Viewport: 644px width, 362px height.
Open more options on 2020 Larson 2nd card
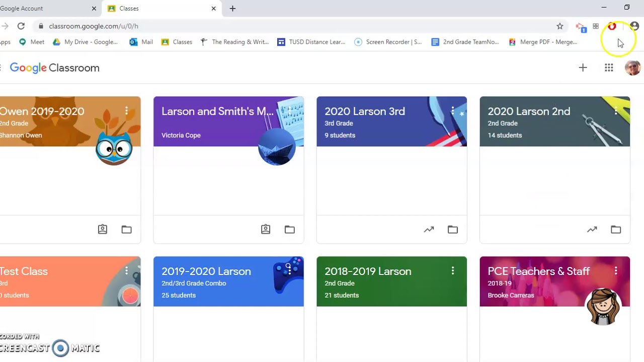pos(616,111)
